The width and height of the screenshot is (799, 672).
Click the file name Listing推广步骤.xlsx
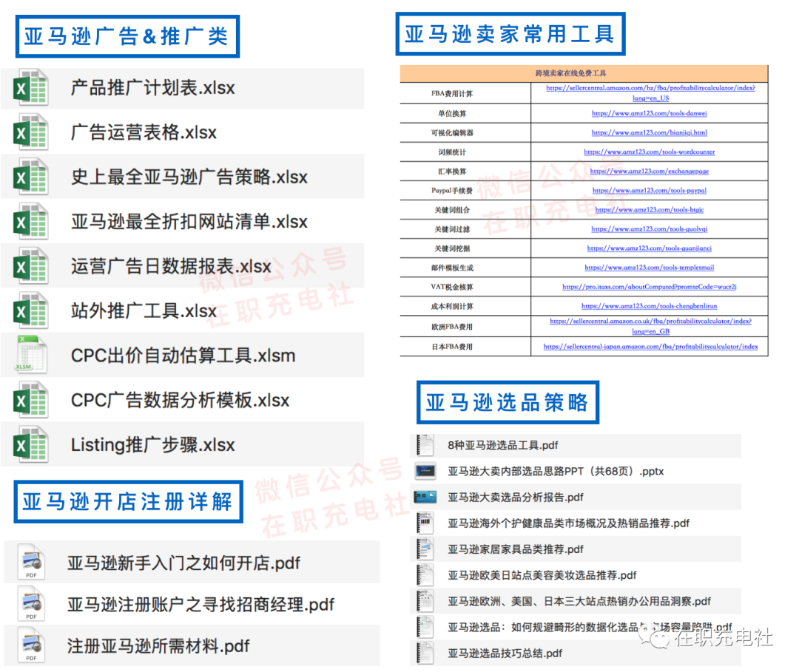click(153, 445)
